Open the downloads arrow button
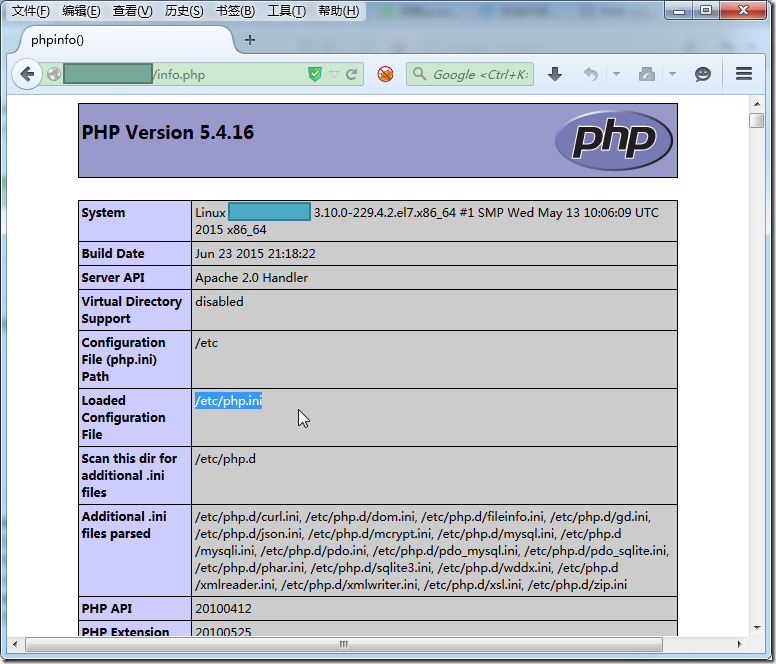The width and height of the screenshot is (776, 664). [555, 74]
